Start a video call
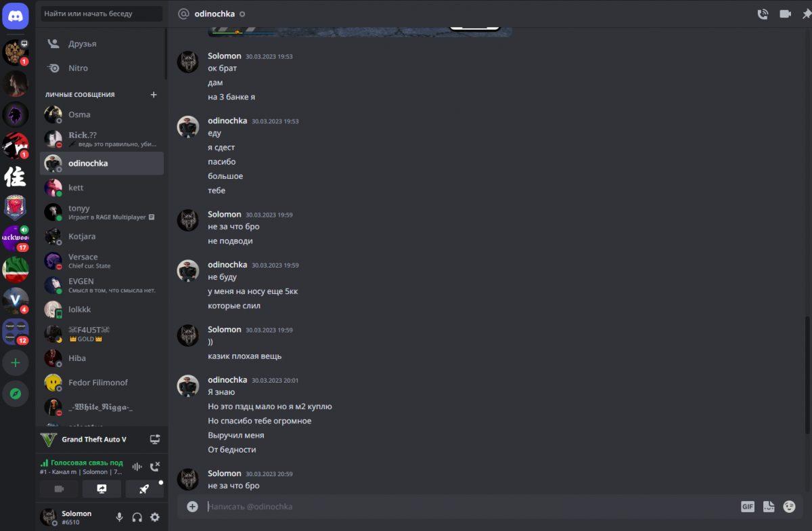 (785, 14)
